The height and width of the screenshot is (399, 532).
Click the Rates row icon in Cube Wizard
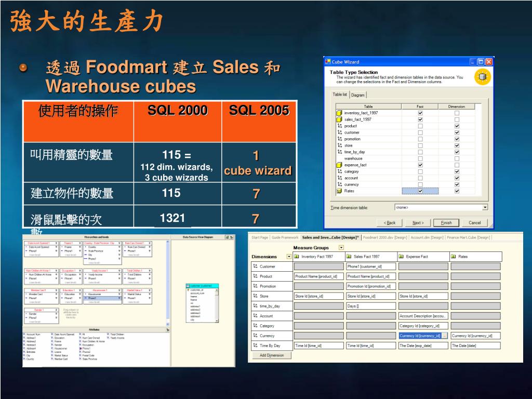(x=339, y=191)
